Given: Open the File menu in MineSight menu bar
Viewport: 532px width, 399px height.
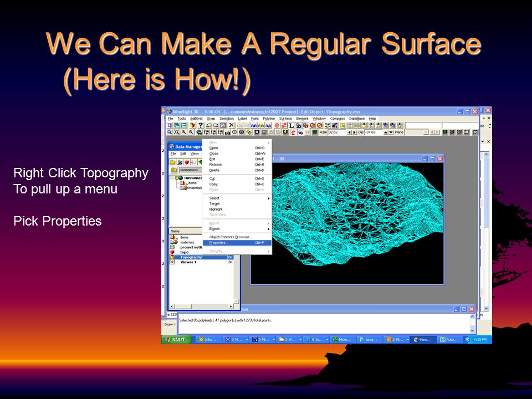Looking at the screenshot, I should click(170, 119).
